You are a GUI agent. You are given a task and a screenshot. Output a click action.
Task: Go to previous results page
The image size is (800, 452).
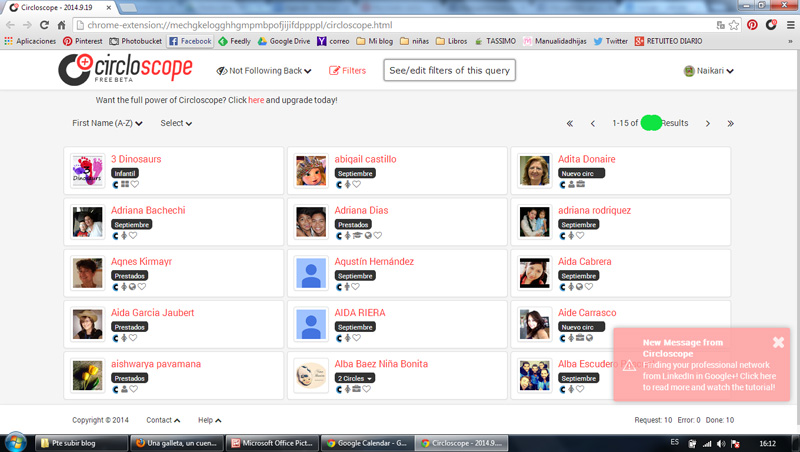click(x=592, y=123)
